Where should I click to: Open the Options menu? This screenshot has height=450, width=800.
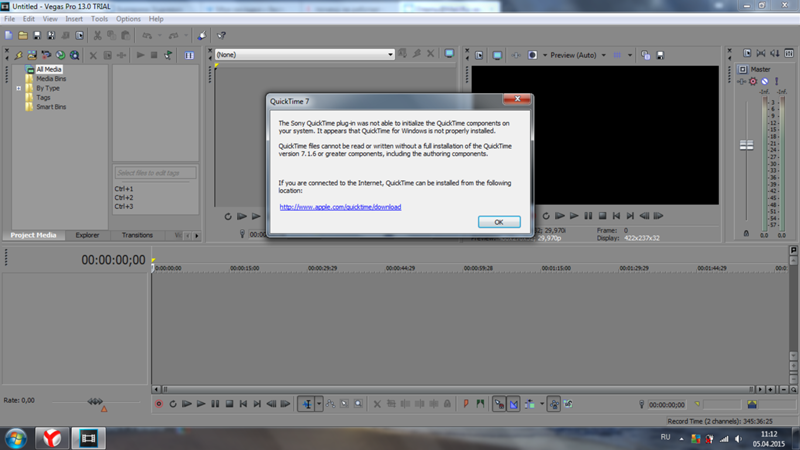point(128,19)
